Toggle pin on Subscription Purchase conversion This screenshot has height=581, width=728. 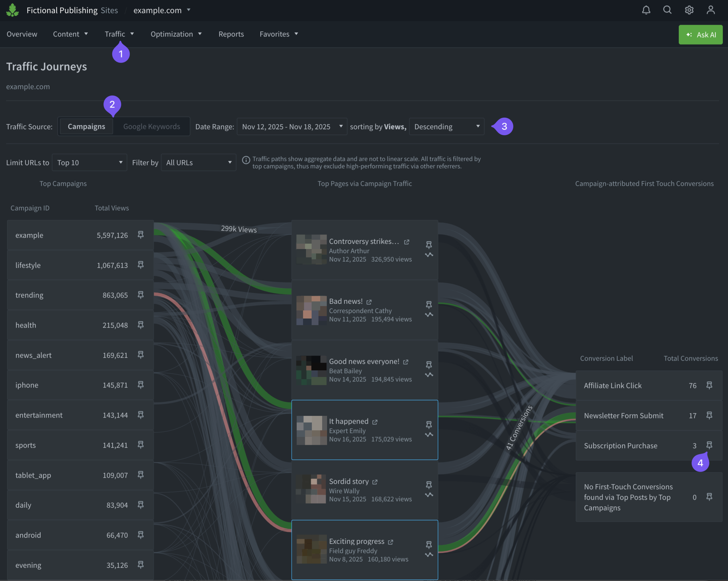(x=709, y=445)
